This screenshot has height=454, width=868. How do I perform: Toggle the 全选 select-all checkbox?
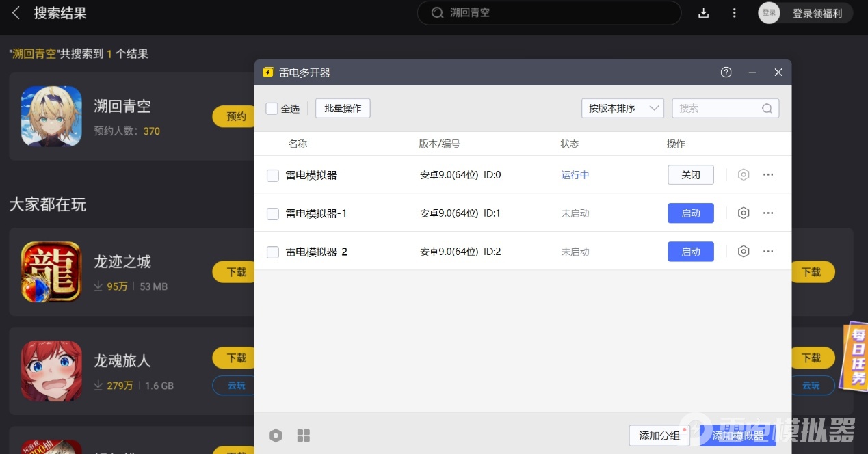(272, 109)
